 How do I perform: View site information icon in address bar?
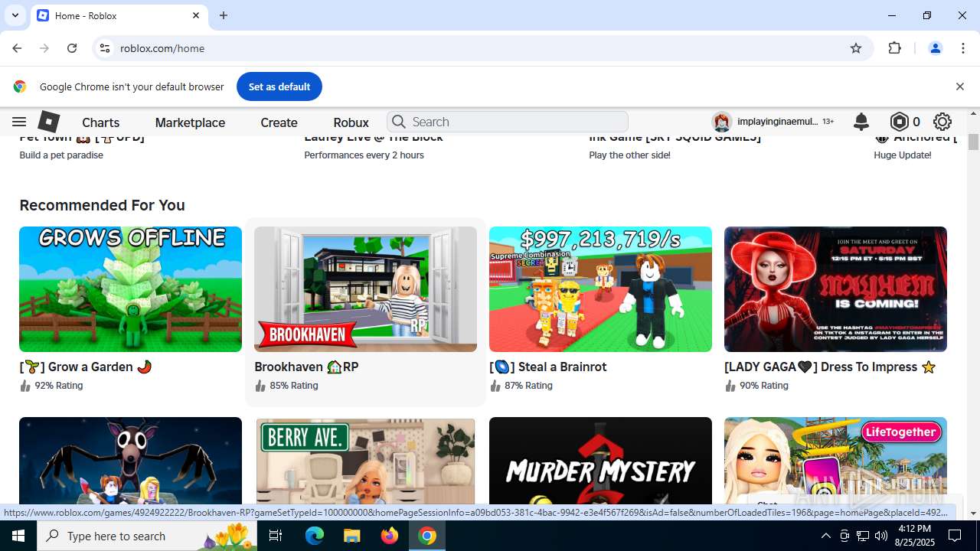pos(105,48)
